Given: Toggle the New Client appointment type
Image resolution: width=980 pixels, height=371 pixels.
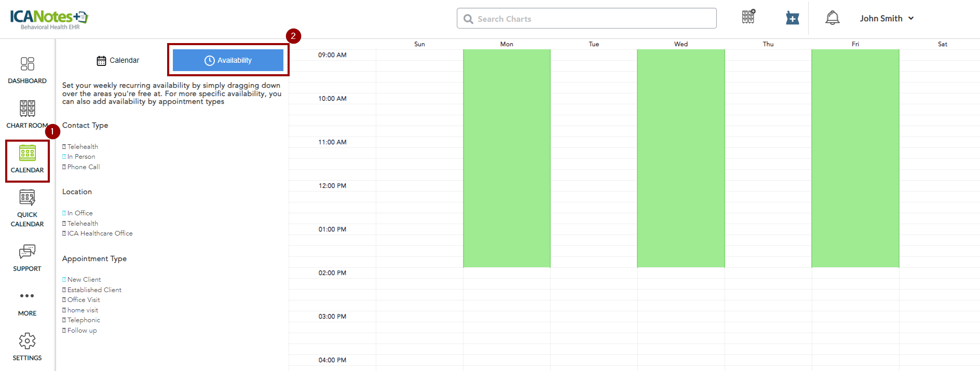Looking at the screenshot, I should (x=64, y=280).
